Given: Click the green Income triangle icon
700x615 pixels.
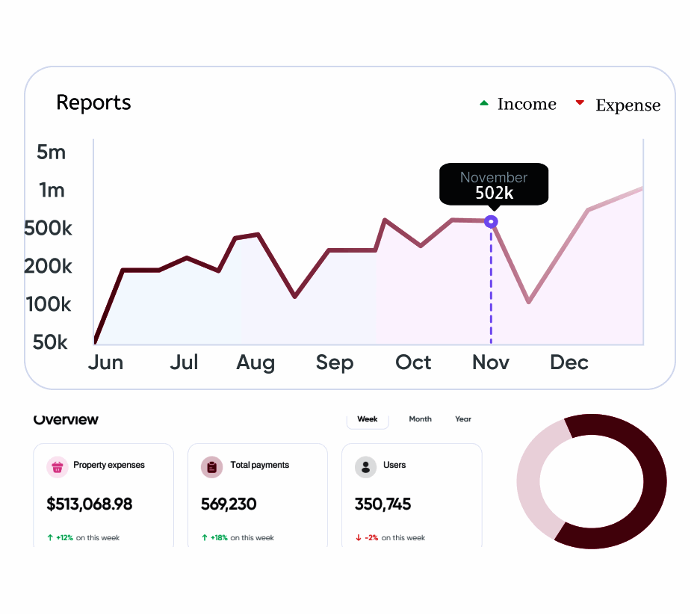Looking at the screenshot, I should [484, 103].
